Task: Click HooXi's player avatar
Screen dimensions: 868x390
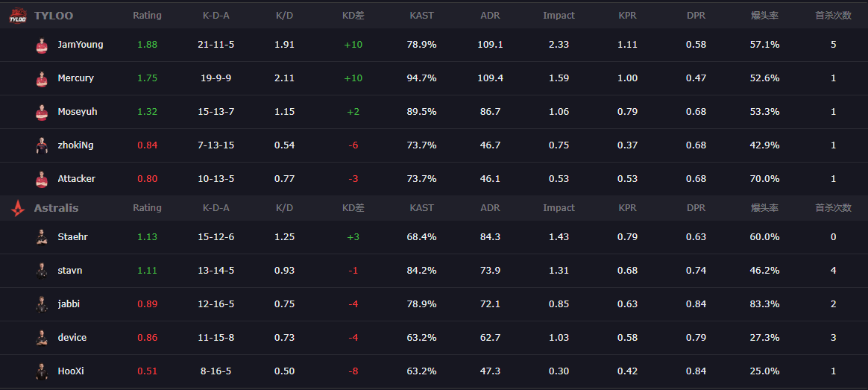Action: (42, 371)
